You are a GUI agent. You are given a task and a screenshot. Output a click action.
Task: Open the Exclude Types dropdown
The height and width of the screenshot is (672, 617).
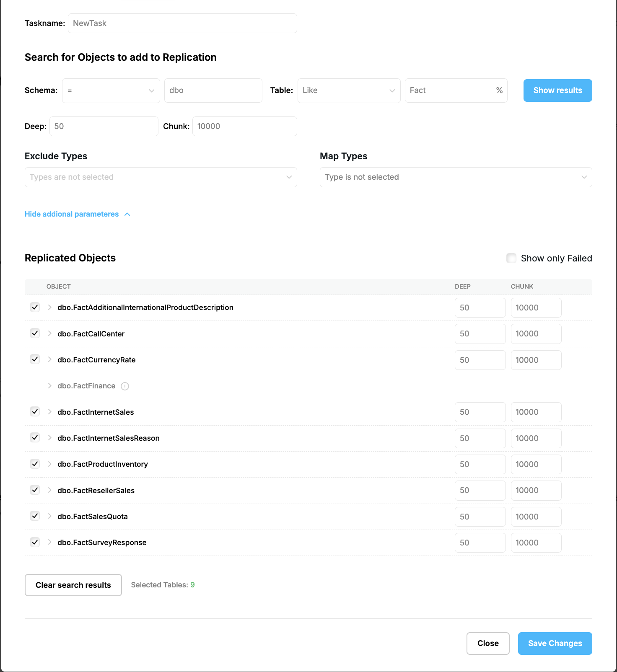[161, 177]
